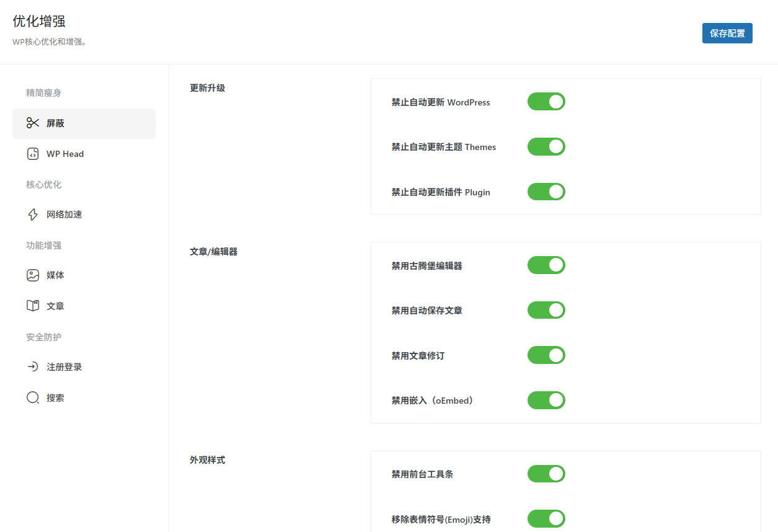The image size is (778, 532).
Task: Go to the 注册登录 settings section
Action: pos(64,367)
